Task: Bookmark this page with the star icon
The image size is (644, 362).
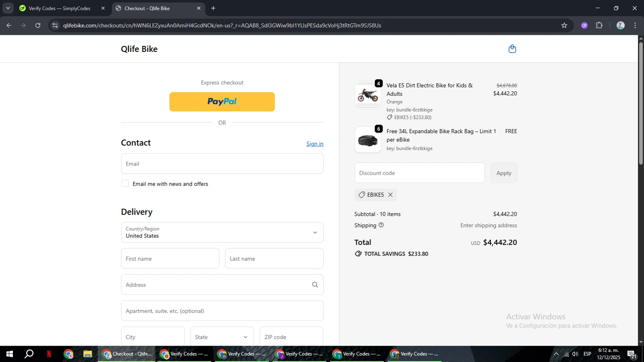Action: point(564,25)
